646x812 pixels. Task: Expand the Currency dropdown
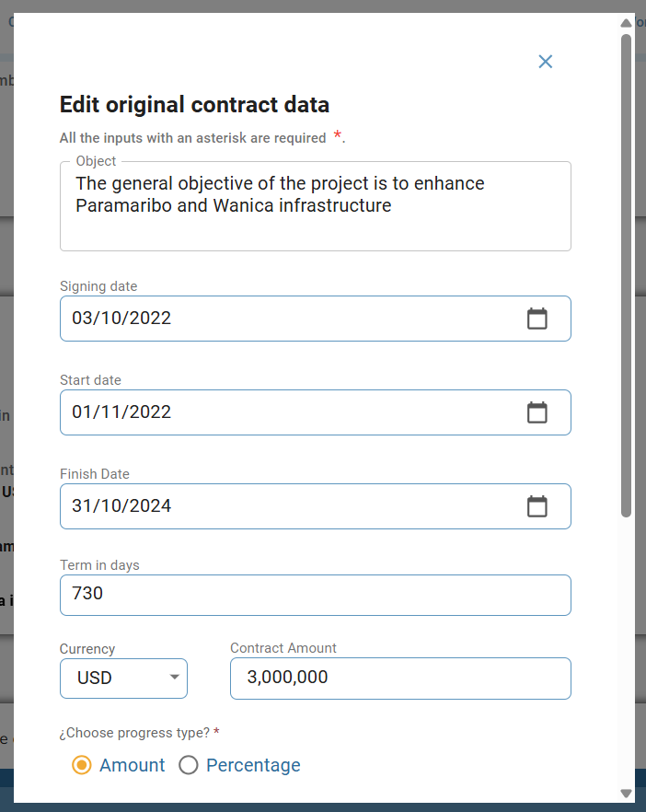tap(123, 679)
